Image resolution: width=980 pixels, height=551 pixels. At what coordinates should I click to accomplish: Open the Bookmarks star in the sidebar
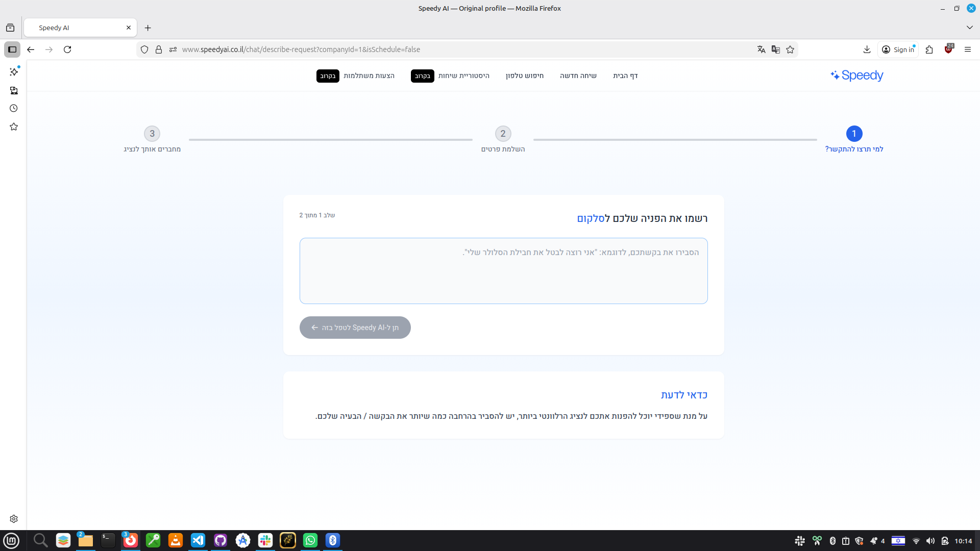14,127
